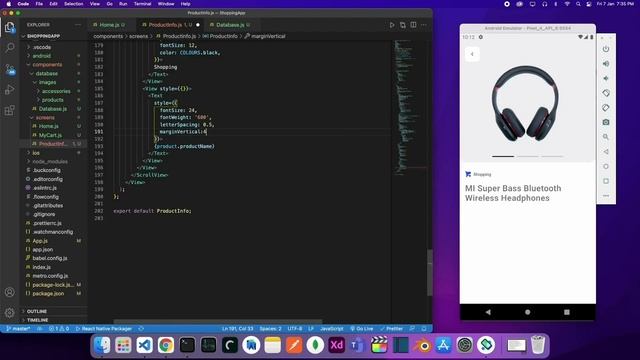Open the Source Control view

10,69
